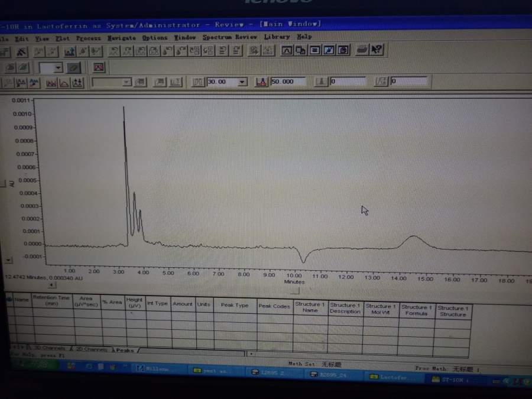Open the small dropdown in second toolbar

59,68
